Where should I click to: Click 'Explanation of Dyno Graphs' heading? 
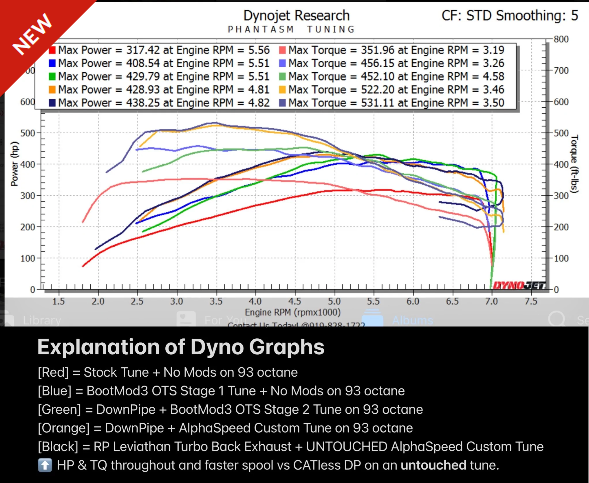click(x=181, y=347)
